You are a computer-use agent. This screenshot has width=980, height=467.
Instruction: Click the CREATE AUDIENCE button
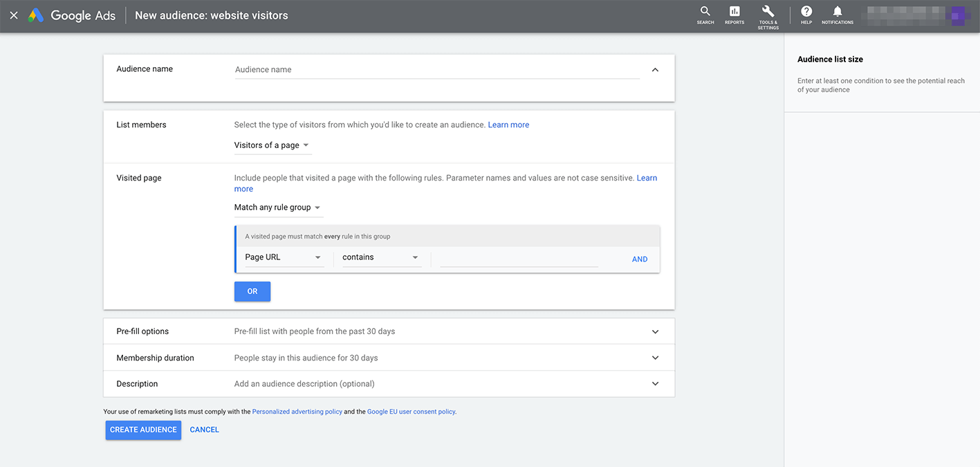pyautogui.click(x=143, y=430)
